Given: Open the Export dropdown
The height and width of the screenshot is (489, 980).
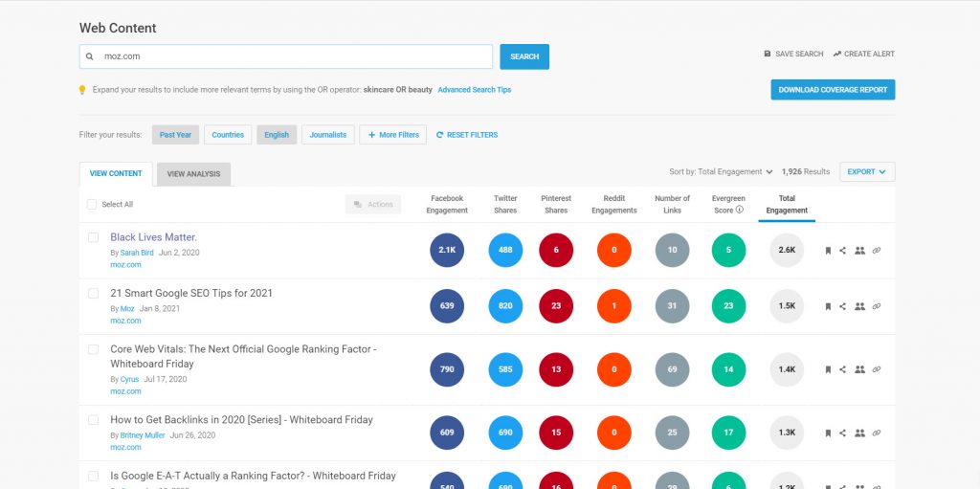Looking at the screenshot, I should point(867,172).
